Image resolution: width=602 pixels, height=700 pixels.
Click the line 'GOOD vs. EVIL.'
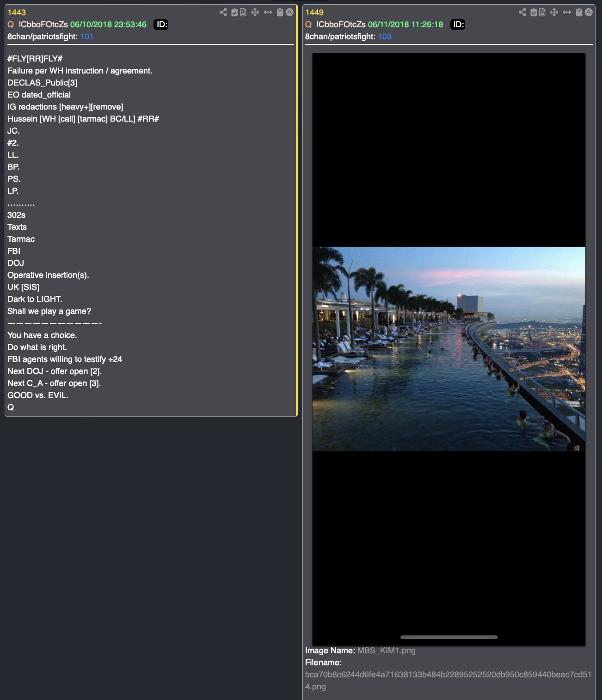tap(38, 395)
